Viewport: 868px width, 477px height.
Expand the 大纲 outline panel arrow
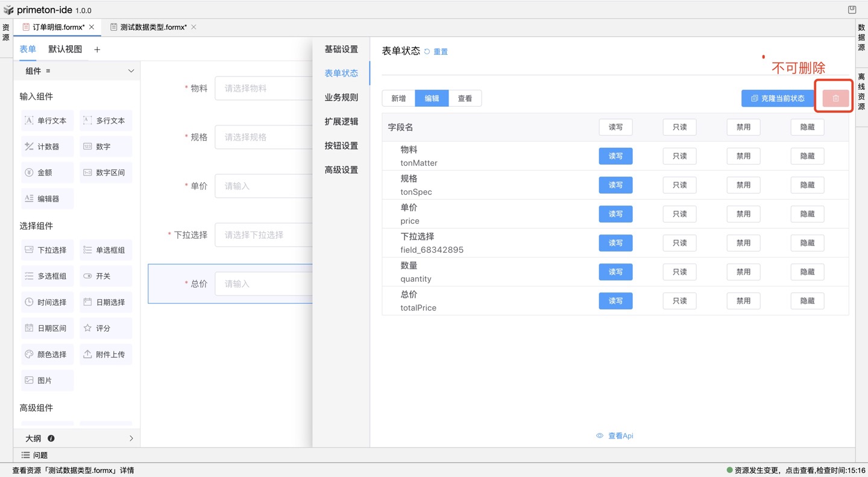pos(131,438)
